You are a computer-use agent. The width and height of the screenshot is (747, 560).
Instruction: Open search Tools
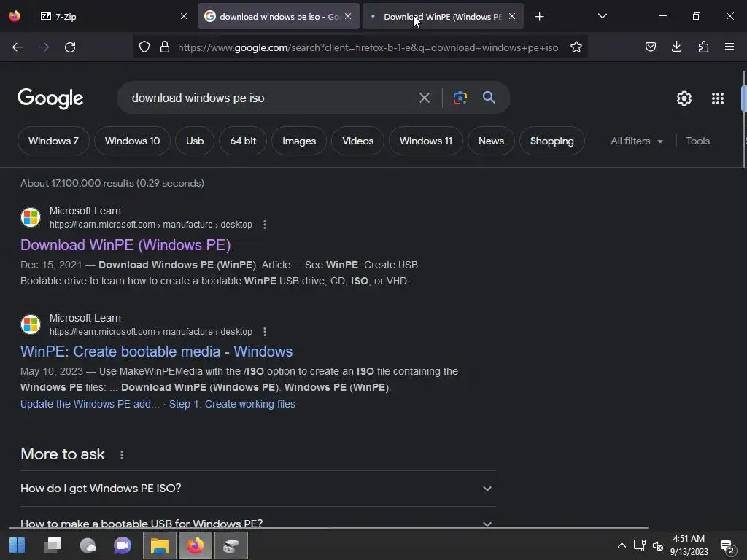(697, 141)
